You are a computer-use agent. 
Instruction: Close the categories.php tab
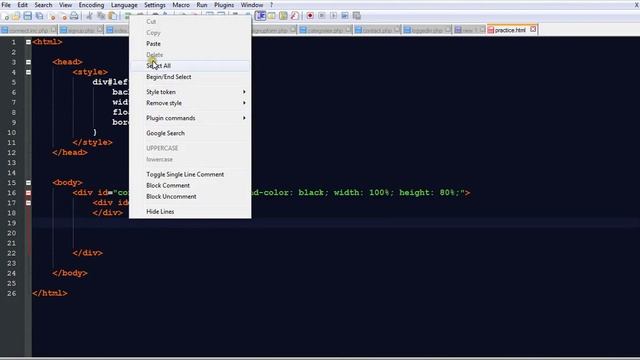pyautogui.click(x=348, y=30)
